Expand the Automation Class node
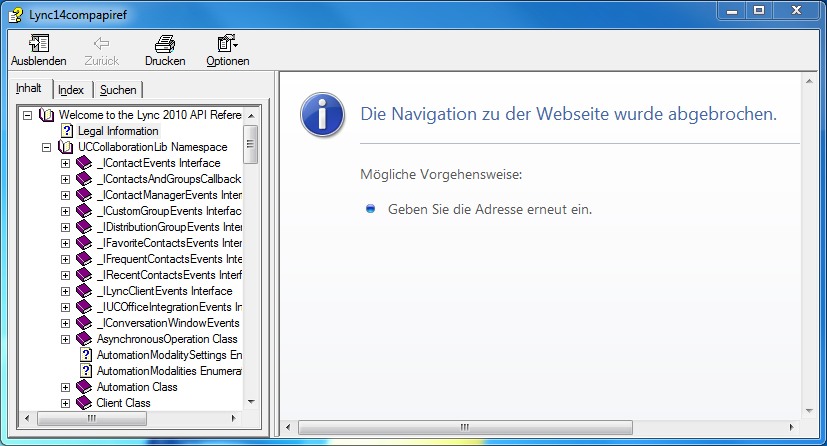The width and height of the screenshot is (827, 446). pos(65,387)
